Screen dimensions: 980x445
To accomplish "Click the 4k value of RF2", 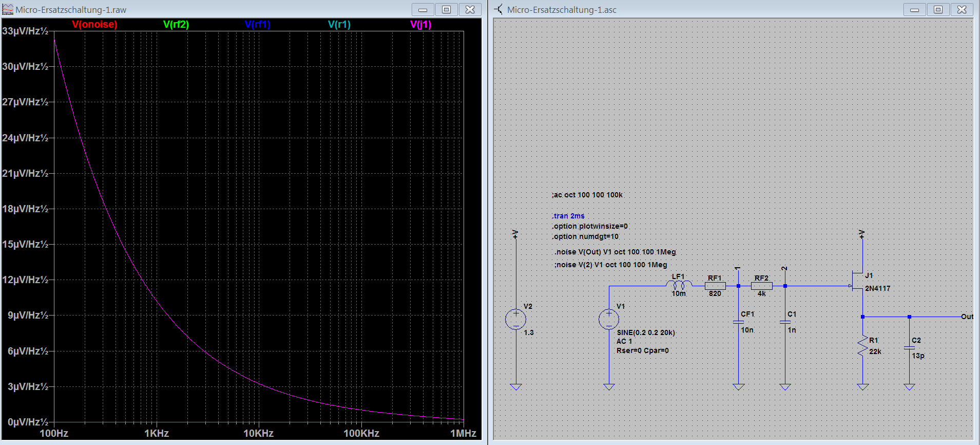I will (762, 293).
